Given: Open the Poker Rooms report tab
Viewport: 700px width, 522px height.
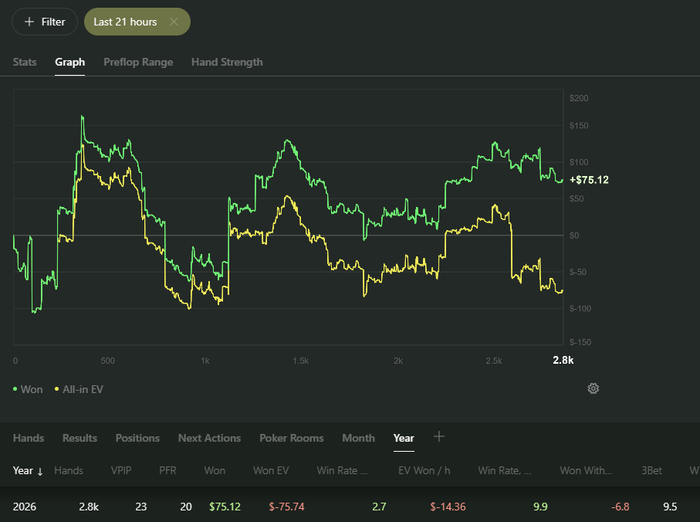Looking at the screenshot, I should (x=292, y=438).
